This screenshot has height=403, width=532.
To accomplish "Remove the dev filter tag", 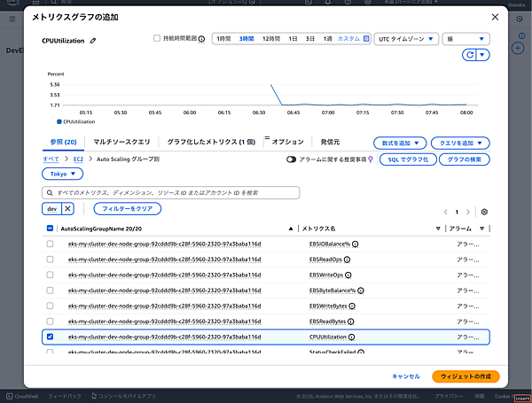I will tap(67, 209).
